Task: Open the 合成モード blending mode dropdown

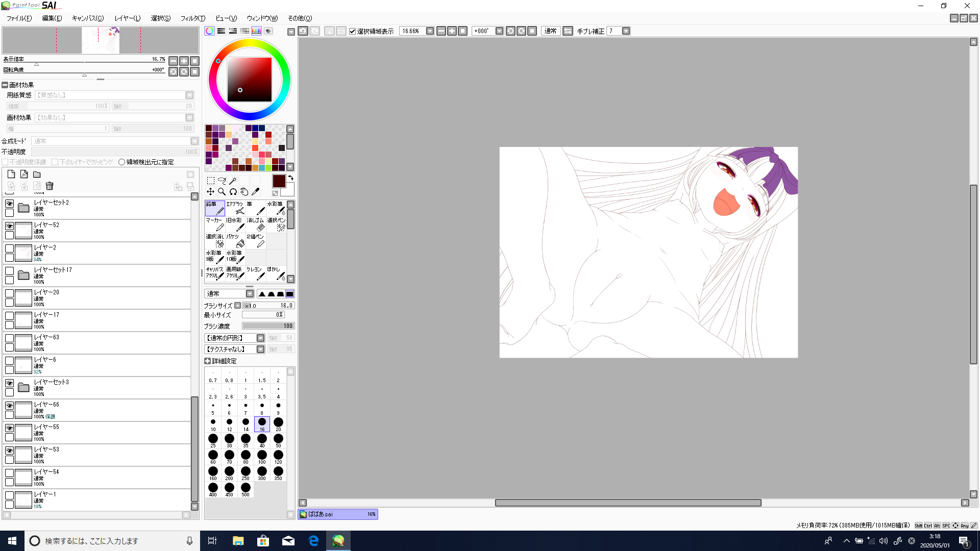Action: coord(194,141)
